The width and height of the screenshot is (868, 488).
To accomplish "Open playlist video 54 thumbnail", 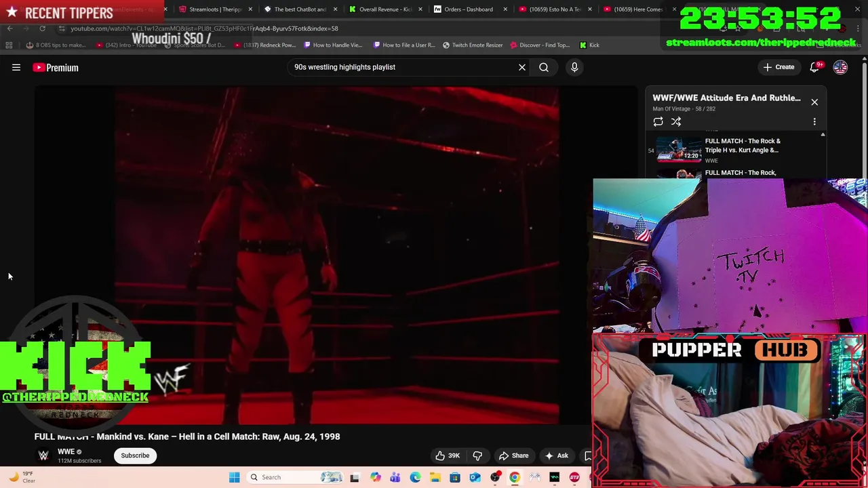I will tap(679, 150).
